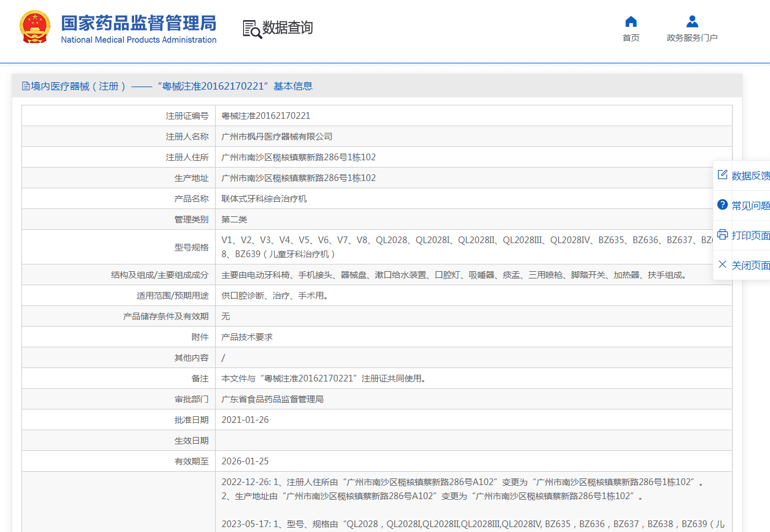Click the data feedback edit icon
This screenshot has width=770, height=532.
pyautogui.click(x=722, y=175)
